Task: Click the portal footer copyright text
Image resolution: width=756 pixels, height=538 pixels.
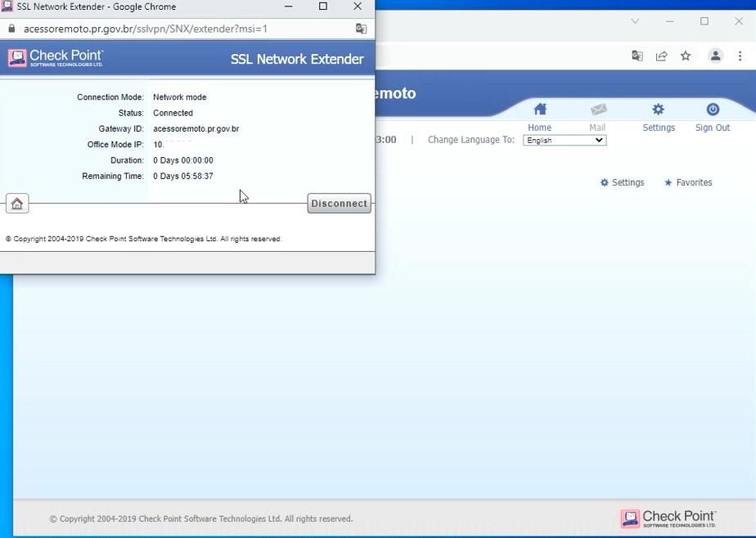Action: click(x=201, y=518)
